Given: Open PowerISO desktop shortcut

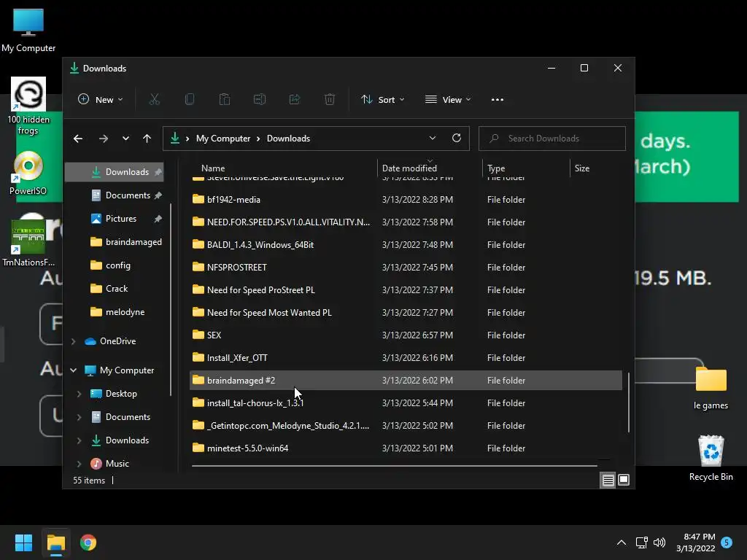Looking at the screenshot, I should click(x=28, y=173).
